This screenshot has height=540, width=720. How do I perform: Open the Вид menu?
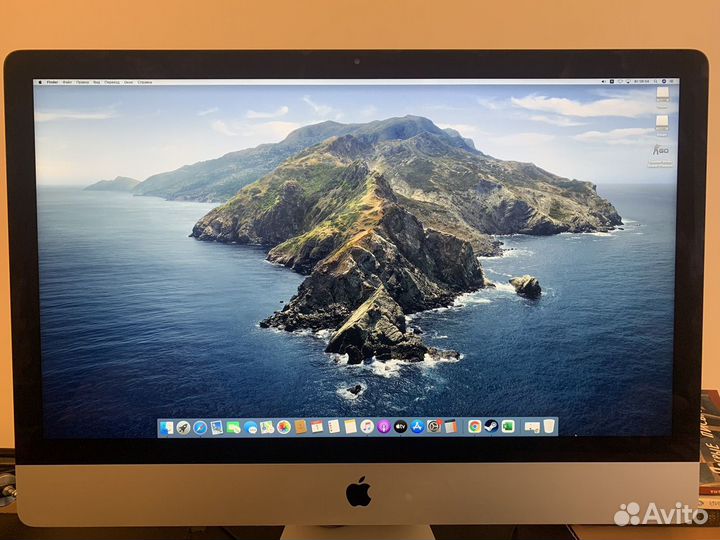pyautogui.click(x=96, y=82)
